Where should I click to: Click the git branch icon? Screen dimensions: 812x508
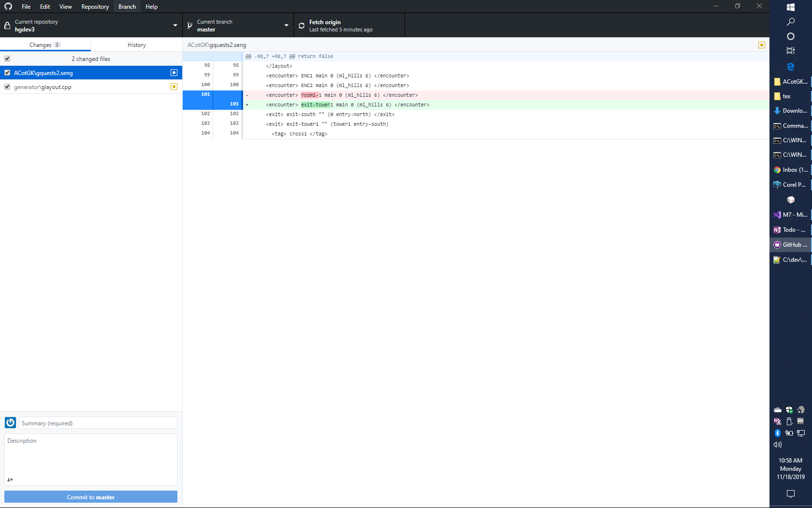pyautogui.click(x=190, y=26)
